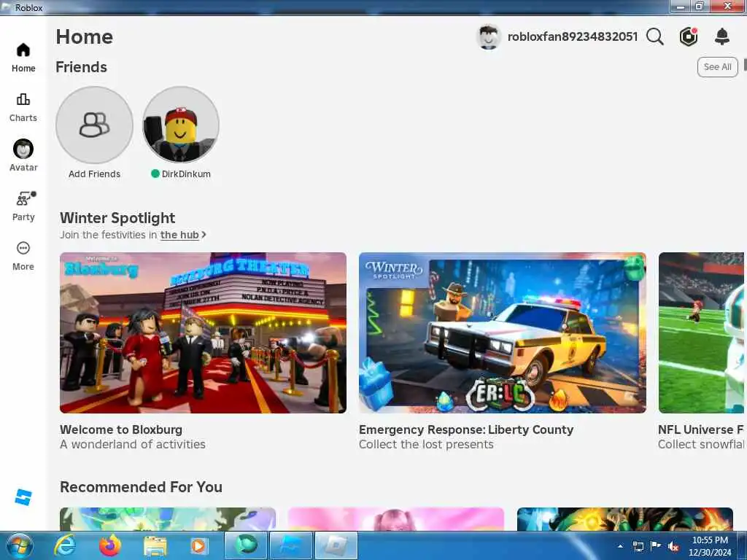Open first recommended game thumbnail
The width and height of the screenshot is (747, 560).
point(168,519)
